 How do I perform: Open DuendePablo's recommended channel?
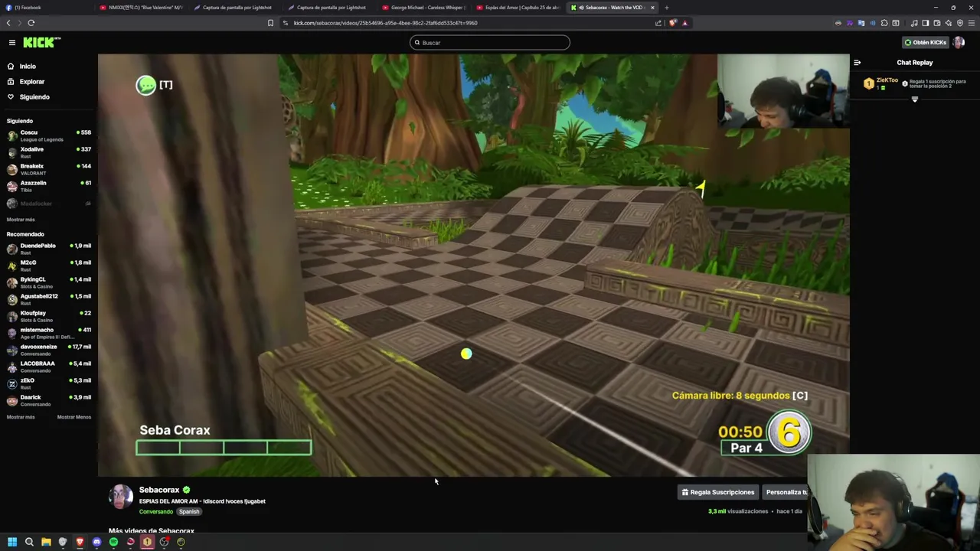(x=47, y=249)
